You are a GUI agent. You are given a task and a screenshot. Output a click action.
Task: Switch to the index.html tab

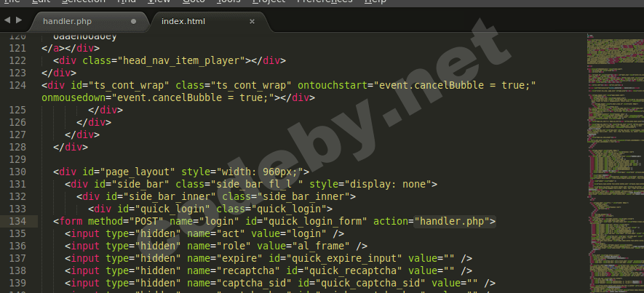(183, 21)
